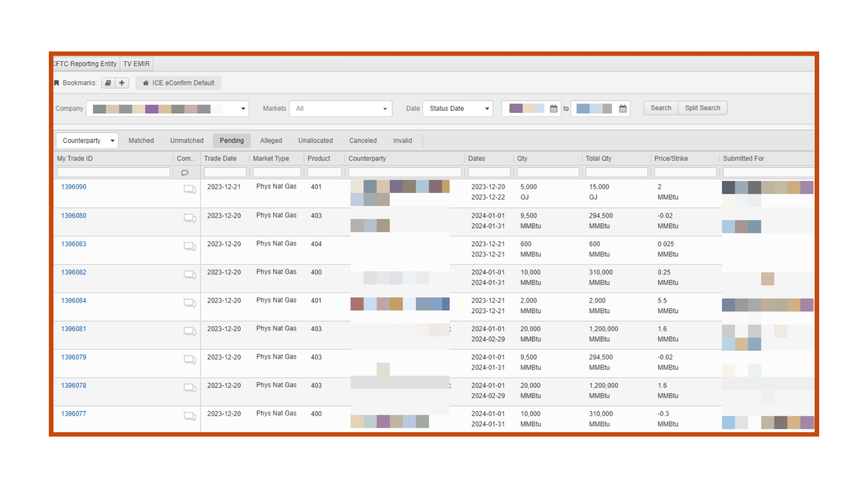Click the Split Search button
This screenshot has height=488, width=868.
pyautogui.click(x=702, y=108)
